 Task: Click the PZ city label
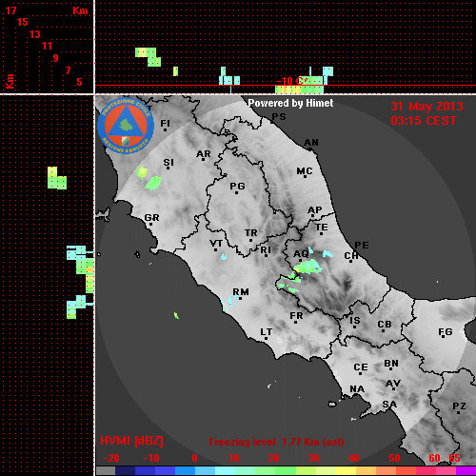[x=459, y=406]
